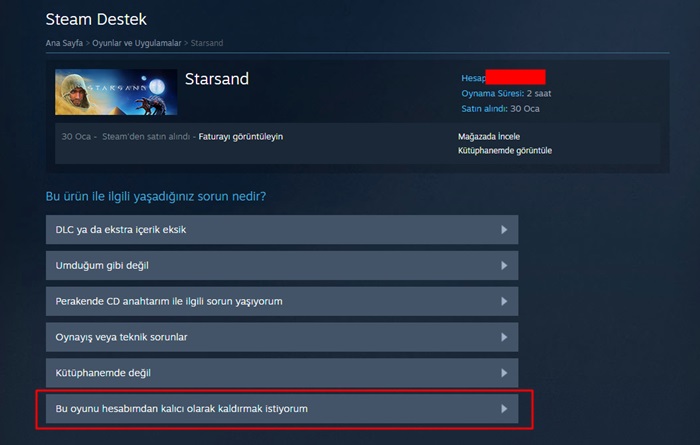Open Faturayı görüntüleyin invoice link
700x445 pixels.
click(241, 137)
